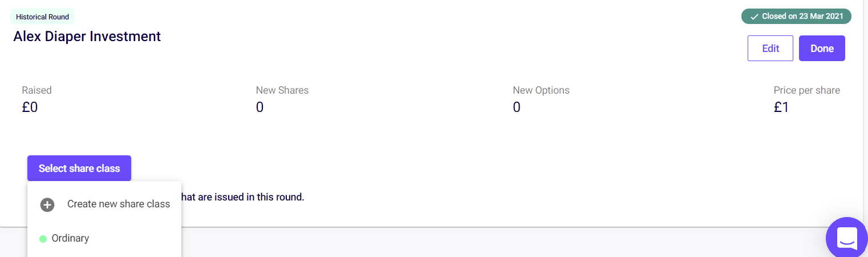Expand the Select share class dropdown
Screen dimensions: 868x257
click(79, 168)
